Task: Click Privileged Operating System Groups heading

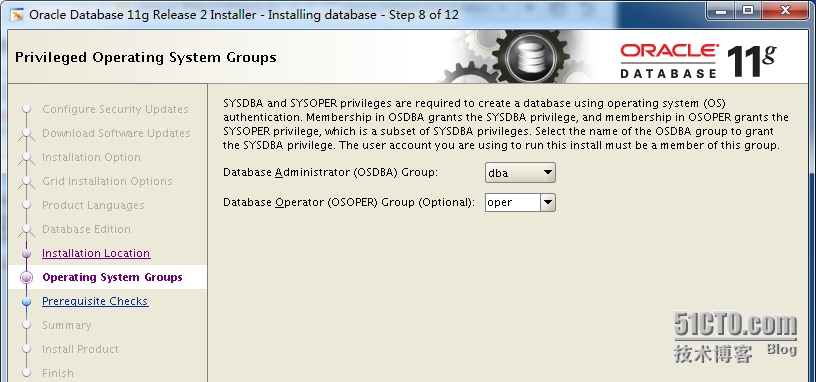Action: (146, 57)
